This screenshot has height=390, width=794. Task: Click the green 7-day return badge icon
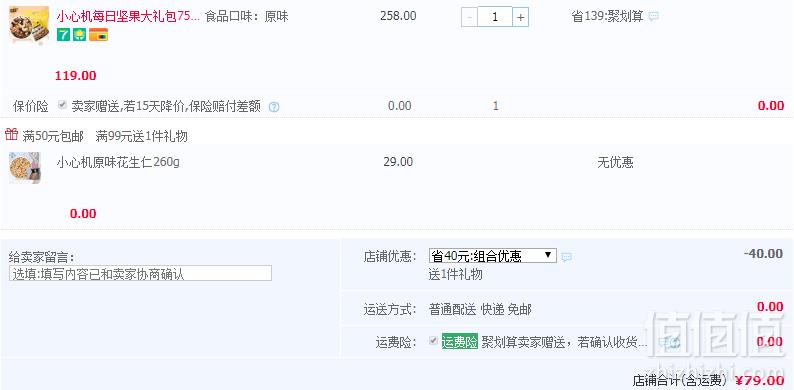63,34
